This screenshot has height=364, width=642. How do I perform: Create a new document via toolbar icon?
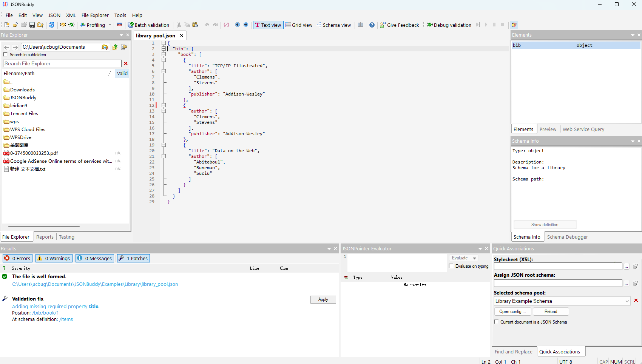[x=7, y=25]
